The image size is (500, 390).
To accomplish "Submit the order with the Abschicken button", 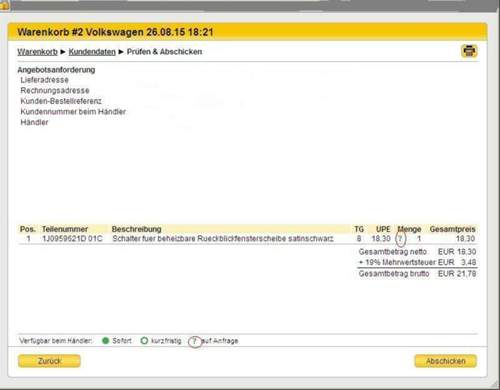I will 446,361.
